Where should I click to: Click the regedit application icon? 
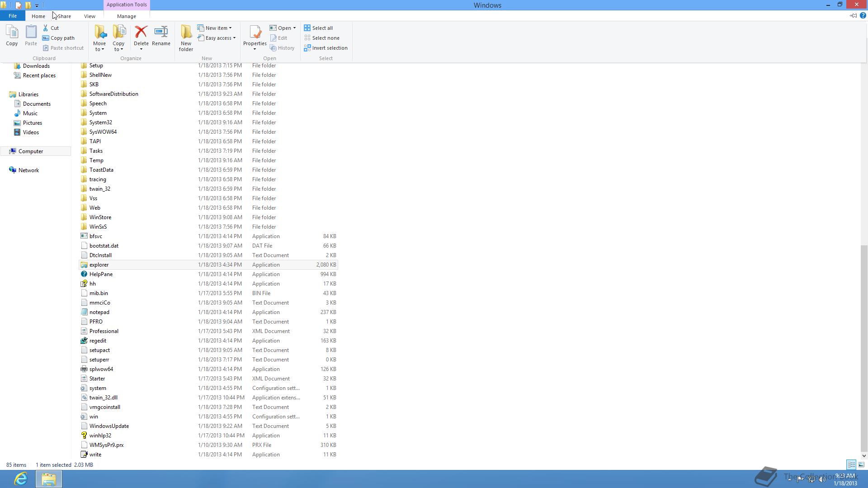coord(84,341)
